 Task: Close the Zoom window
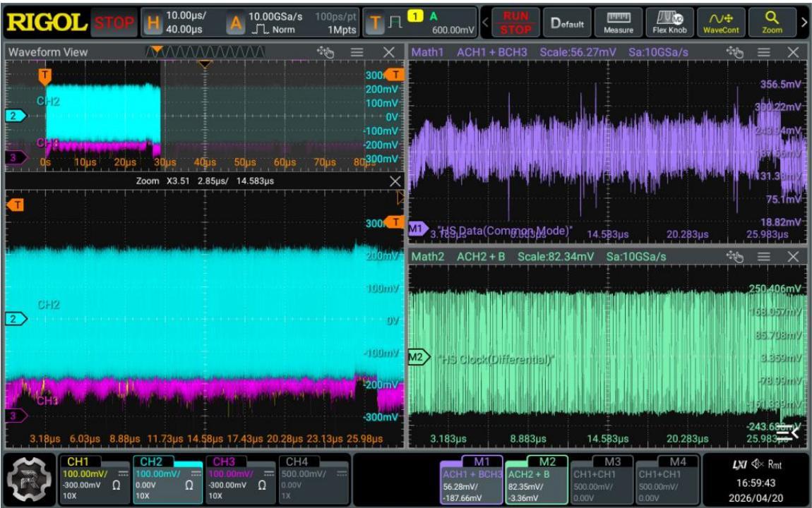[395, 181]
